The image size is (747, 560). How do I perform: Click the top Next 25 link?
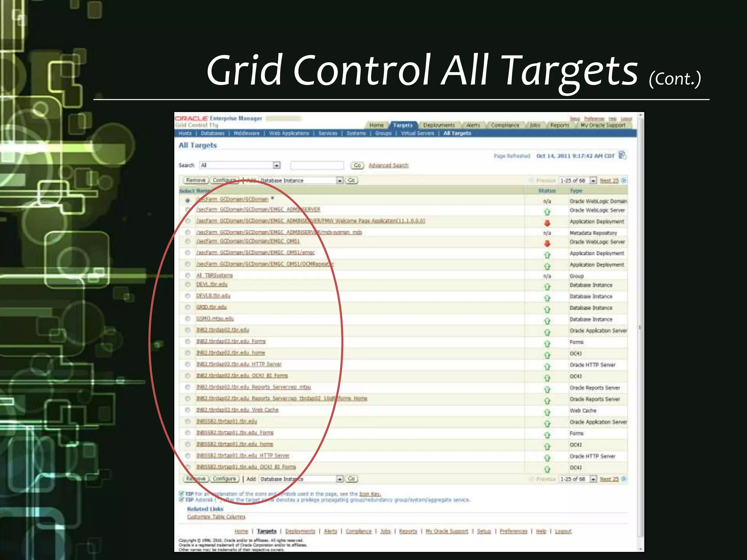(609, 180)
